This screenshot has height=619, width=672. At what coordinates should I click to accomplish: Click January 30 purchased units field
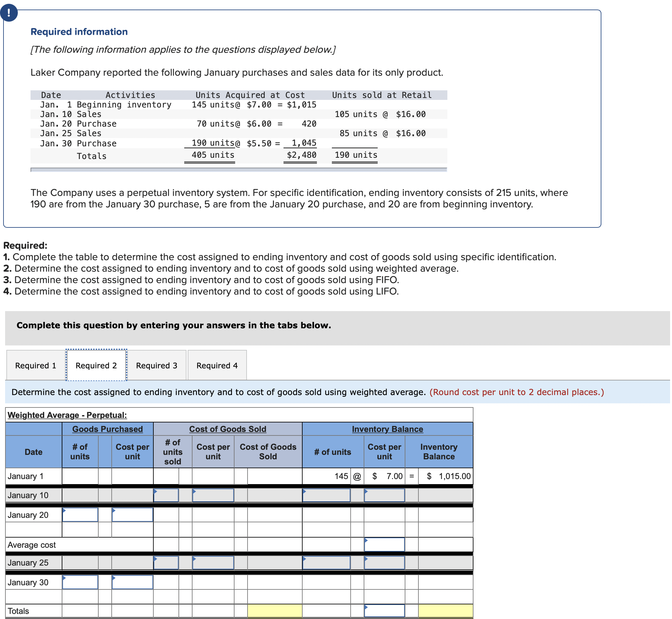(80, 582)
